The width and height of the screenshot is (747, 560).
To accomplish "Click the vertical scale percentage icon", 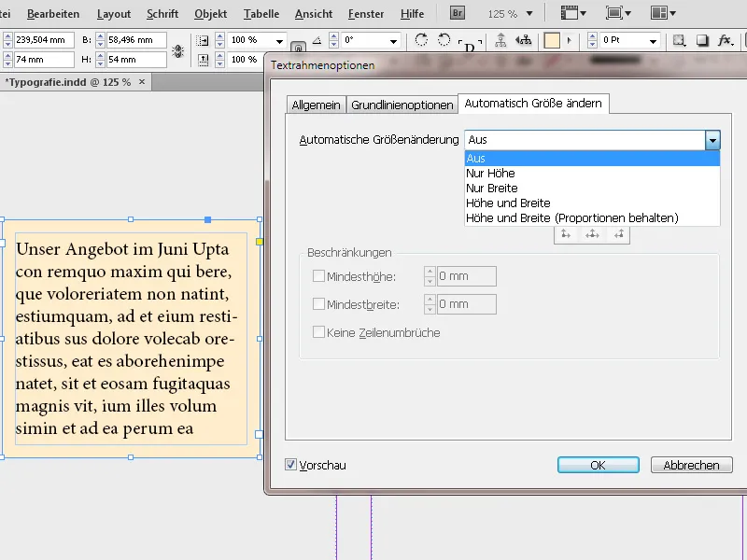I will (203, 60).
